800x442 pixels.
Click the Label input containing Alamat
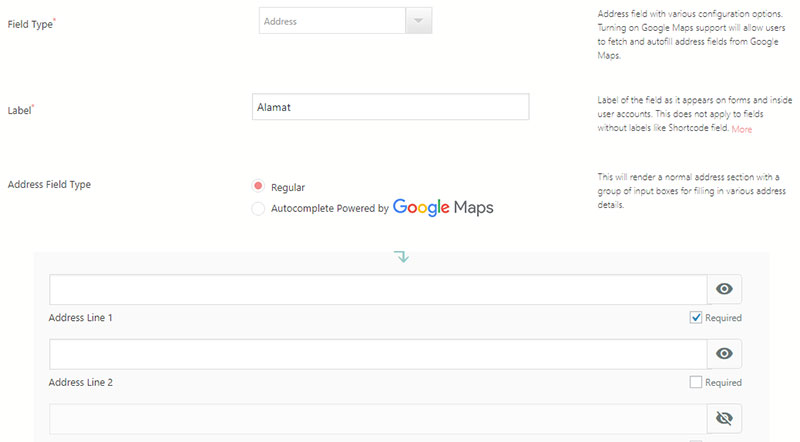(x=391, y=107)
